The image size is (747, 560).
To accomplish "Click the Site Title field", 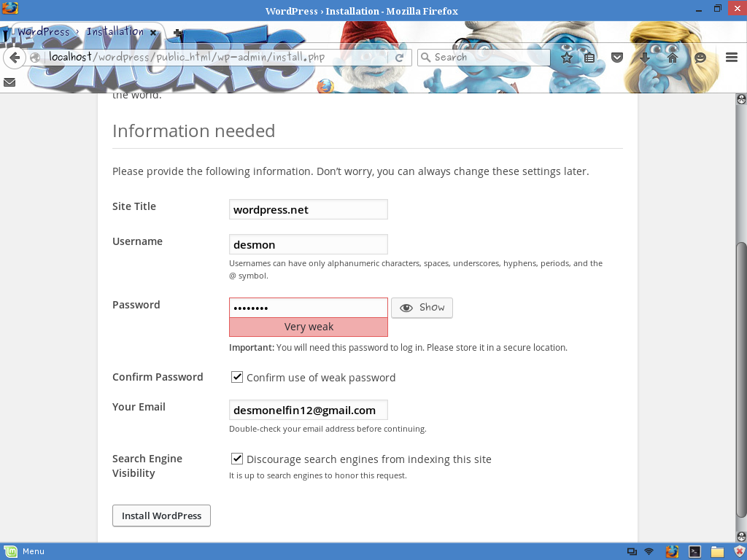I will pos(309,209).
